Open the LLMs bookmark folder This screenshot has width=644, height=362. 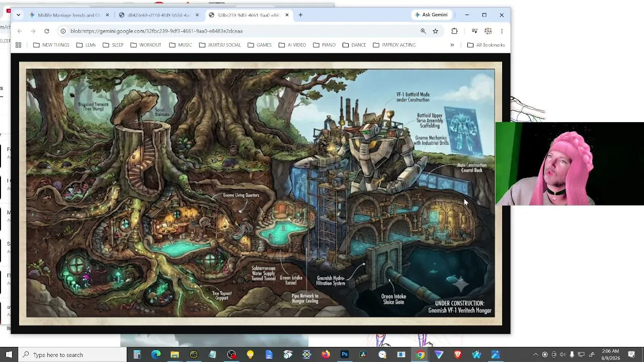[x=86, y=45]
